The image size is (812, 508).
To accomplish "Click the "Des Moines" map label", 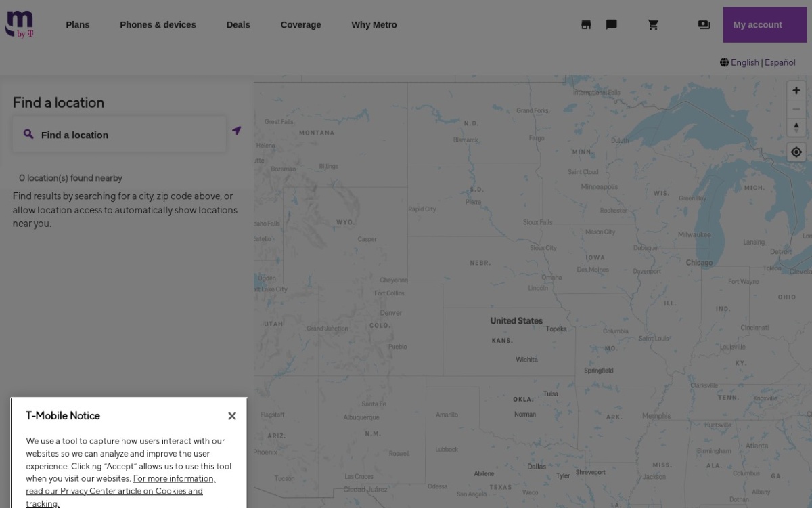I will click(593, 270).
